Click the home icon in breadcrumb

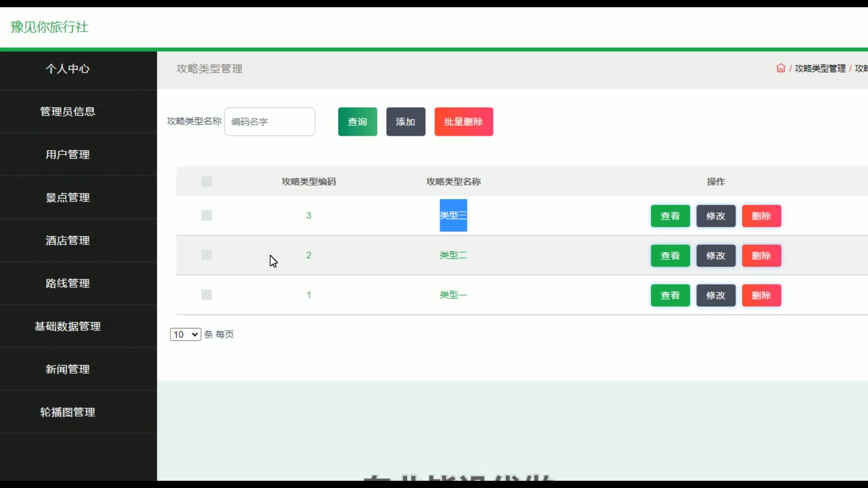pos(780,68)
